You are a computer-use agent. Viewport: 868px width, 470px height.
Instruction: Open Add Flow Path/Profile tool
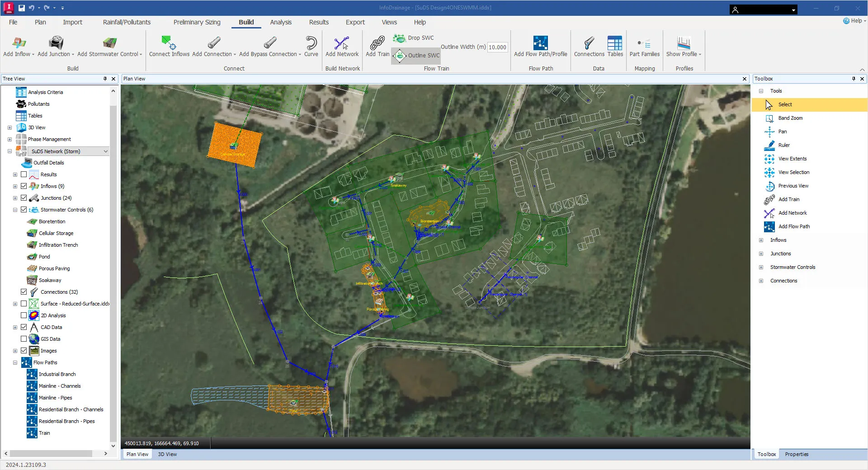click(x=540, y=47)
